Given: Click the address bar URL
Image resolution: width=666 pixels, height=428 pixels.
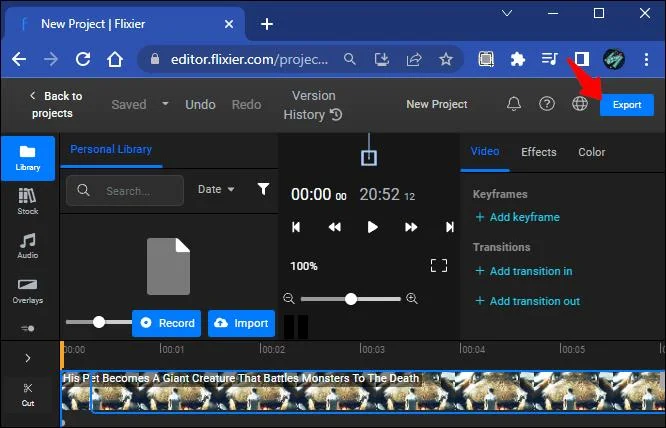Looking at the screenshot, I should 249,59.
